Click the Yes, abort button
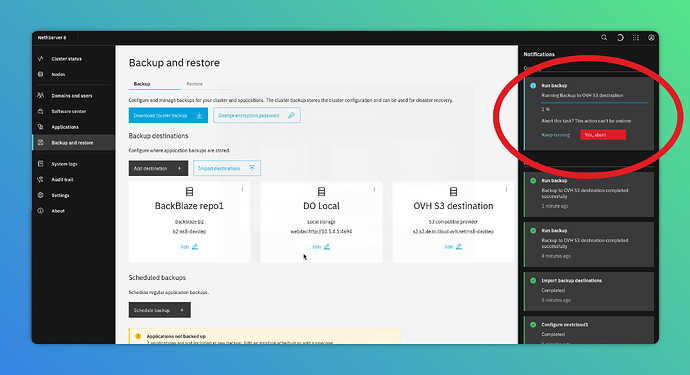Viewport: 690px width, 375px height. point(603,135)
